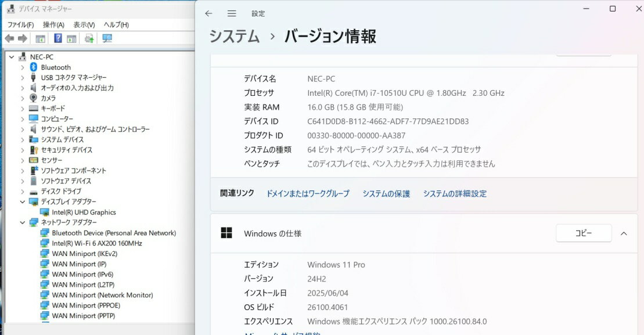Open the ファイル(F) menu

[20, 24]
